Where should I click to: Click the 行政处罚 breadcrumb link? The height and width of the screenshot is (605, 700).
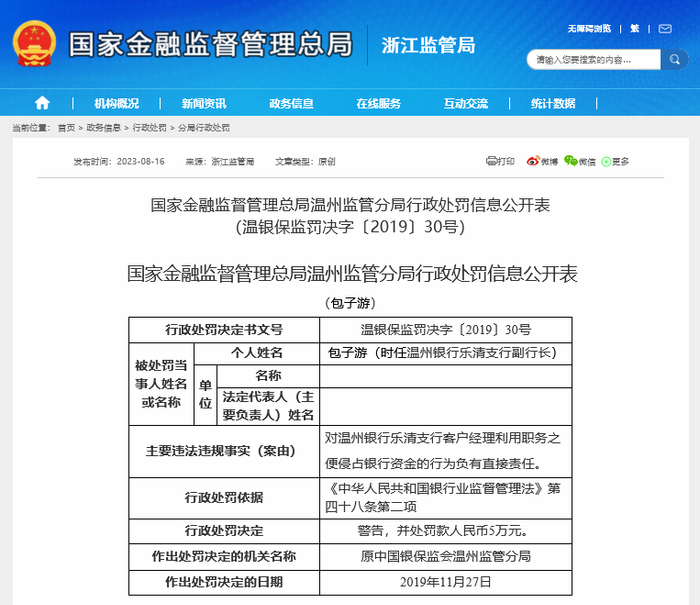click(x=150, y=128)
